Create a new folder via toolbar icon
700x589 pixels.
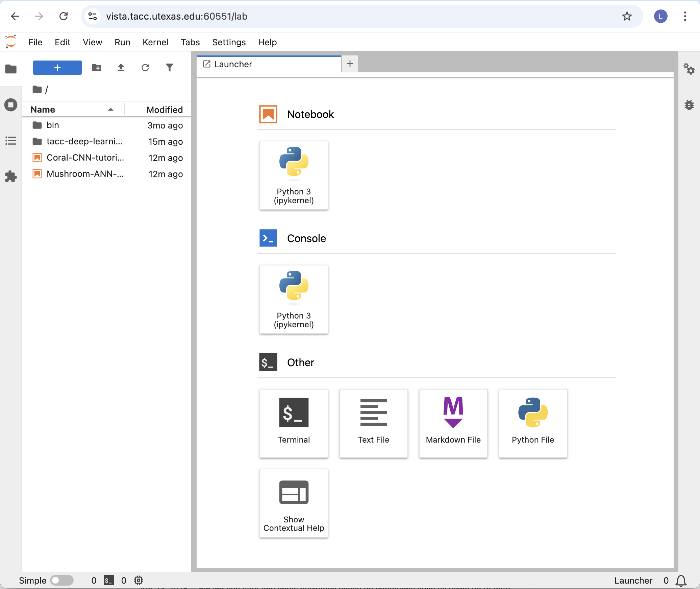(x=97, y=68)
